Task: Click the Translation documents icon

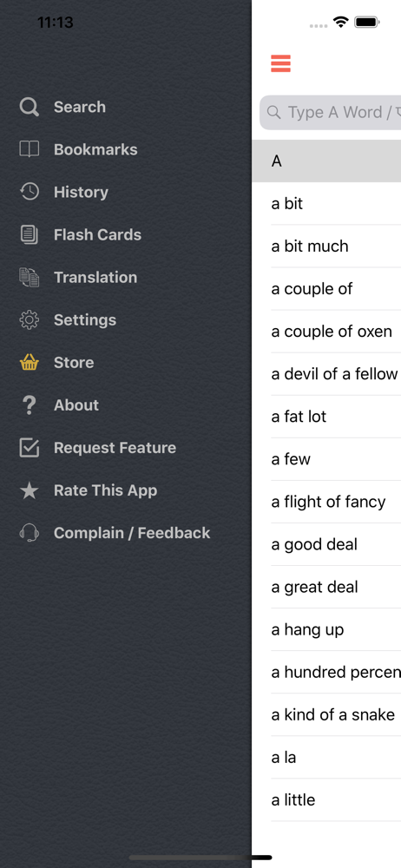Action: [30, 278]
